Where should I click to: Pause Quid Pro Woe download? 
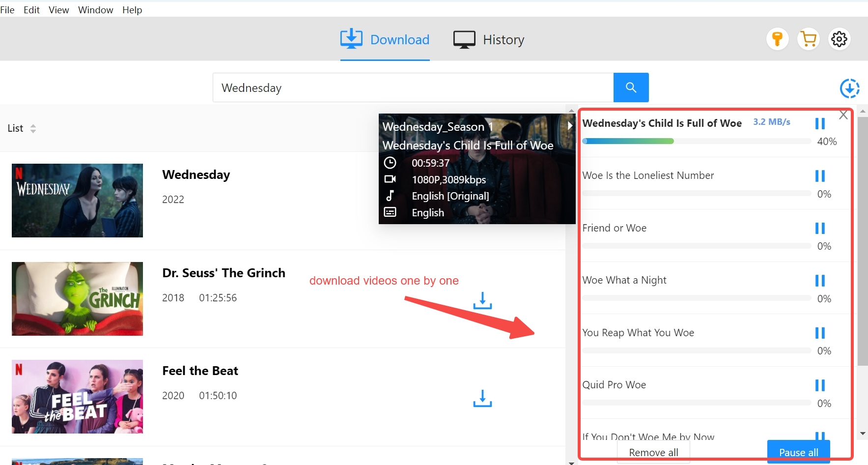point(820,385)
